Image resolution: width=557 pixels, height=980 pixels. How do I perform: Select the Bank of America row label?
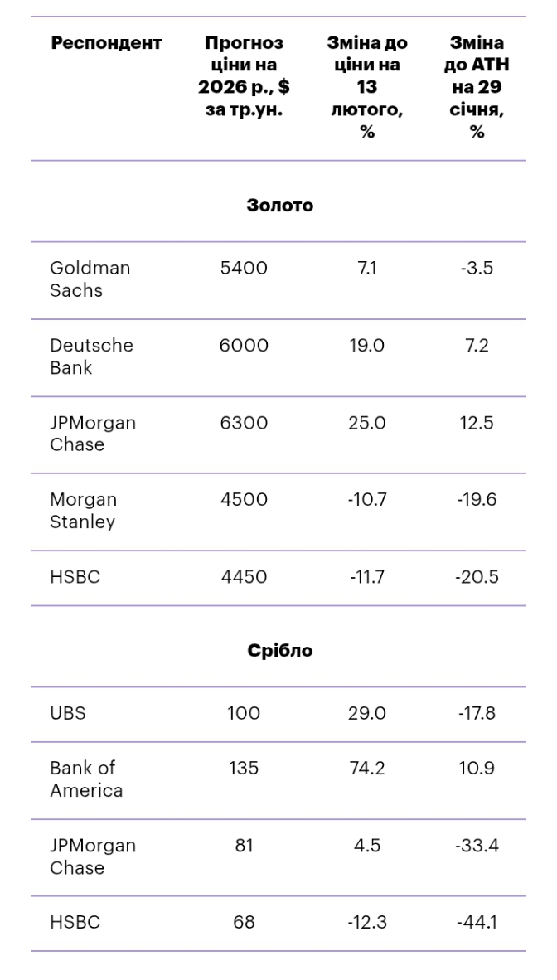(x=86, y=779)
